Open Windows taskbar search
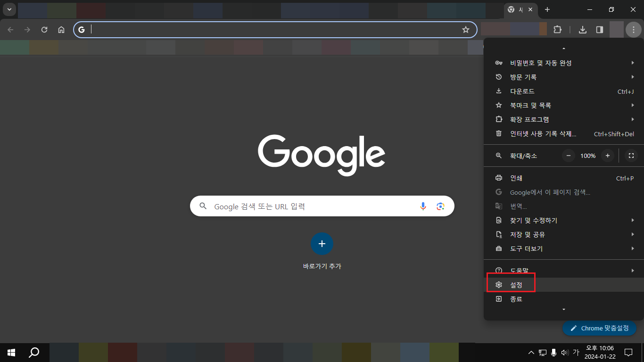This screenshot has width=644, height=362. click(x=34, y=352)
